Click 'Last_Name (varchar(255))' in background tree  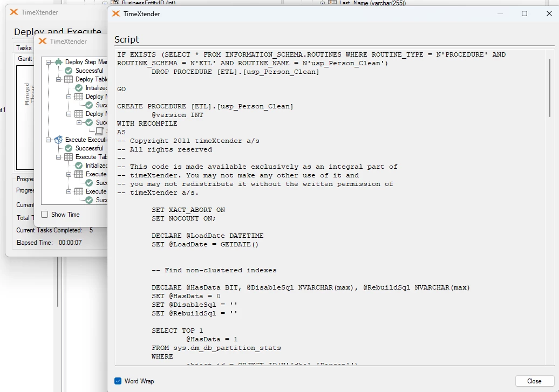point(372,3)
